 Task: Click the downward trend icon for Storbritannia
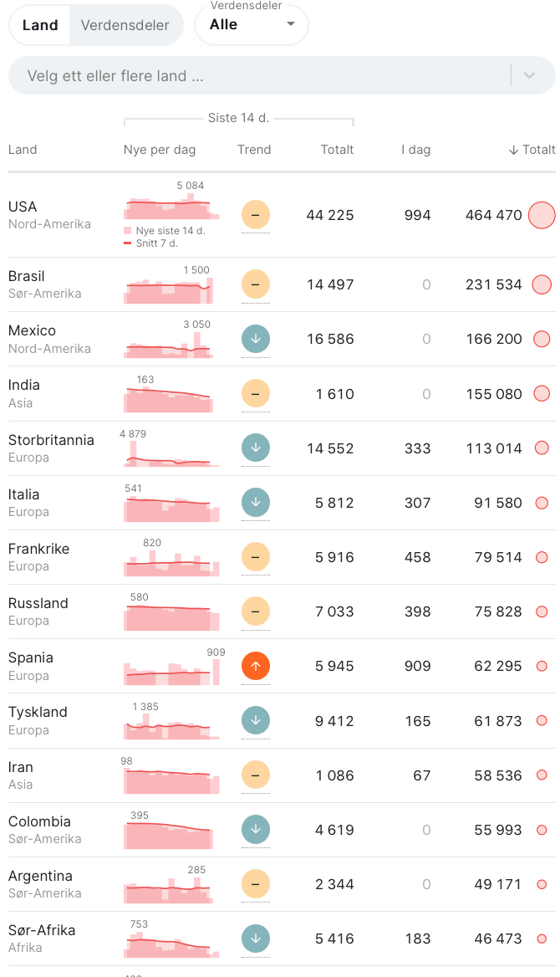pyautogui.click(x=255, y=448)
